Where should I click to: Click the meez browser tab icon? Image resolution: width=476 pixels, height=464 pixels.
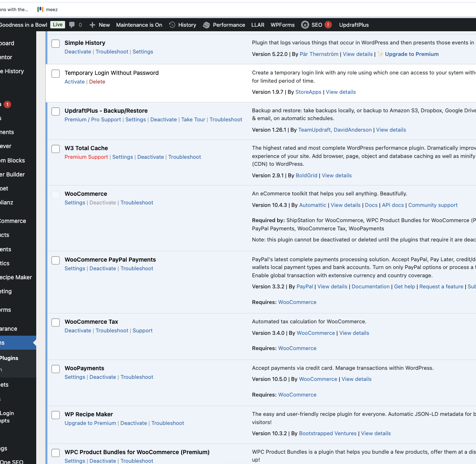pos(40,9)
